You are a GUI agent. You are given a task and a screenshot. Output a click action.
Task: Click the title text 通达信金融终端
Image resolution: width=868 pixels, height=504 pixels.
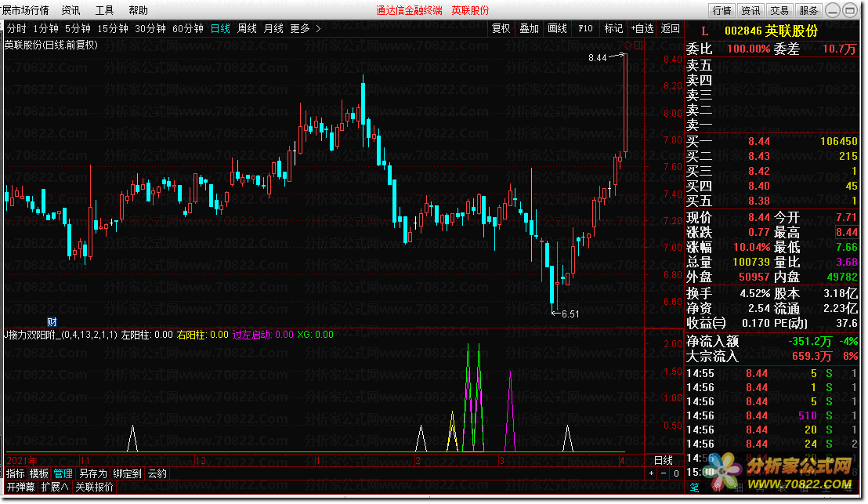(x=409, y=10)
